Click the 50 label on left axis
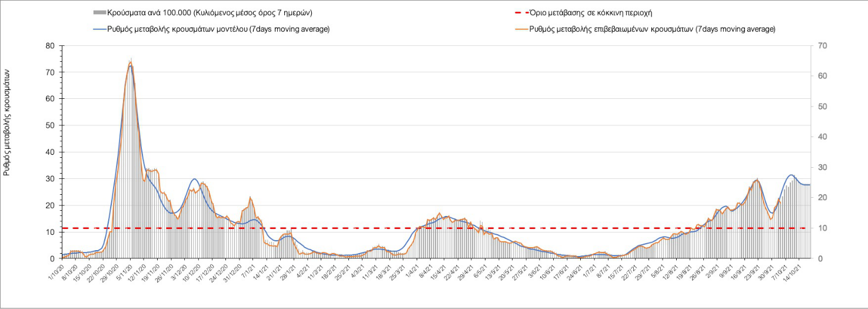 (51, 125)
